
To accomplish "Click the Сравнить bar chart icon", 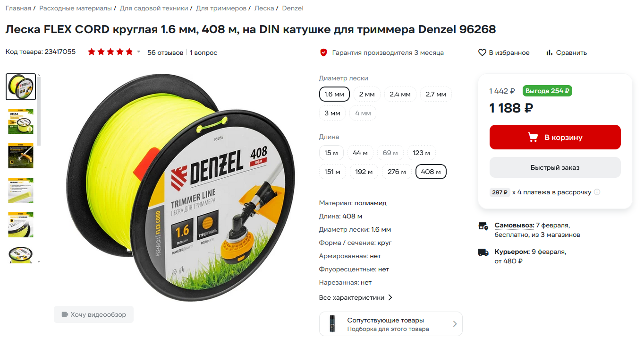I will coord(549,52).
